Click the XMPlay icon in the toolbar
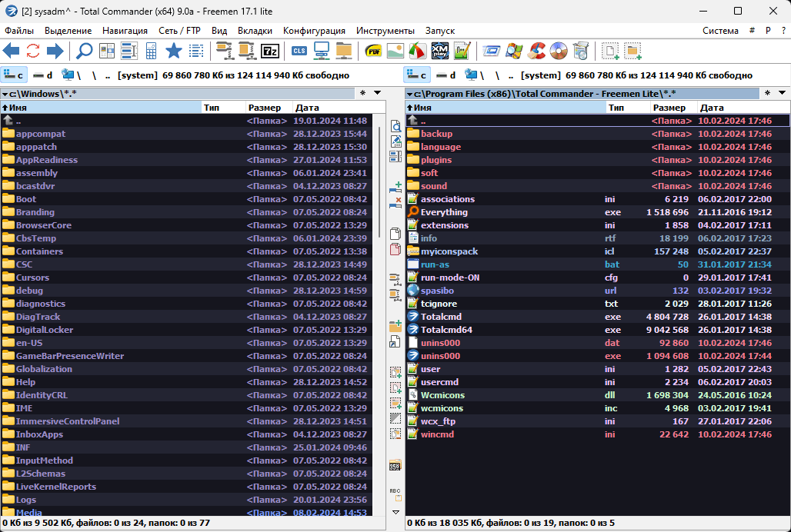The height and width of the screenshot is (532, 791). pos(439,52)
